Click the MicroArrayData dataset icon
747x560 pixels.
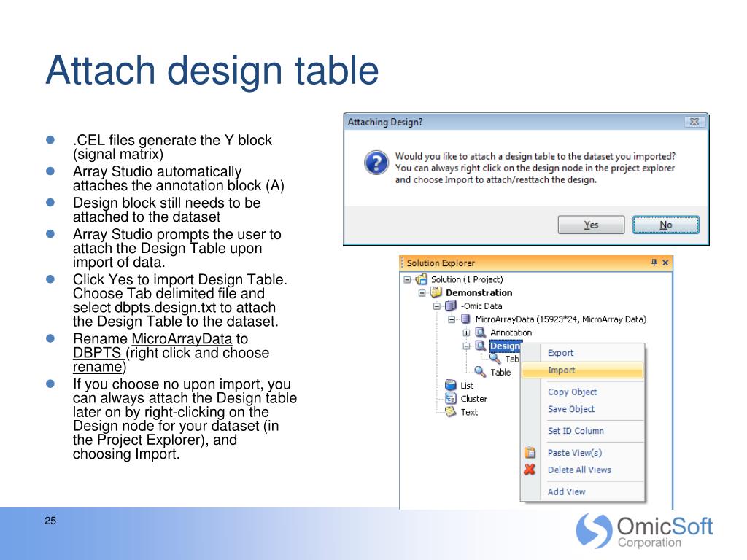pos(466,319)
